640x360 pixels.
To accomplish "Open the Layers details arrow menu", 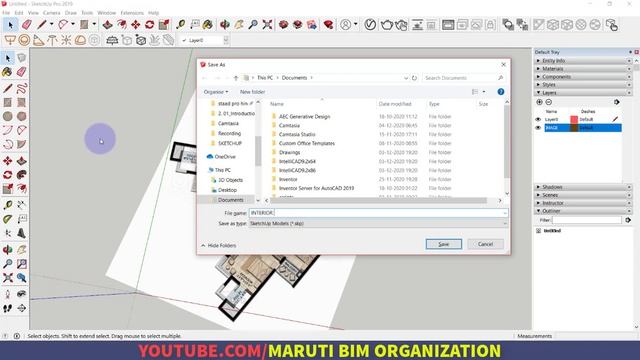I will 616,102.
